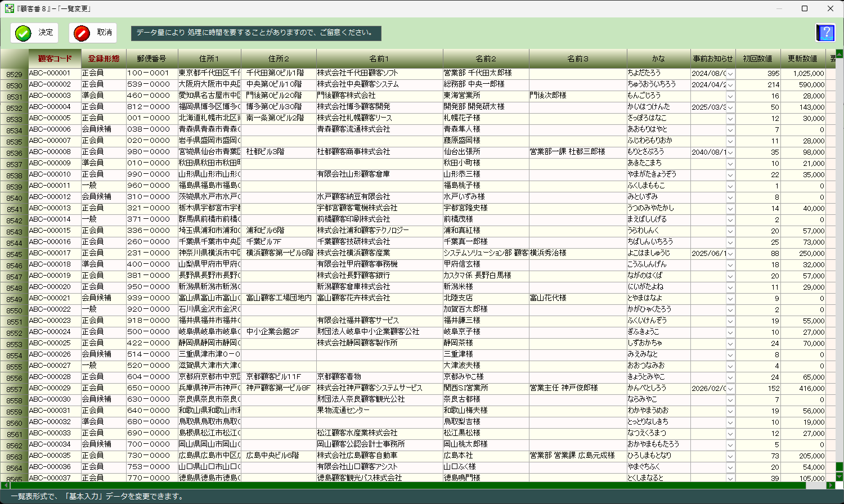
Task: Click kana cell かんべとしろう
Action: (659, 388)
